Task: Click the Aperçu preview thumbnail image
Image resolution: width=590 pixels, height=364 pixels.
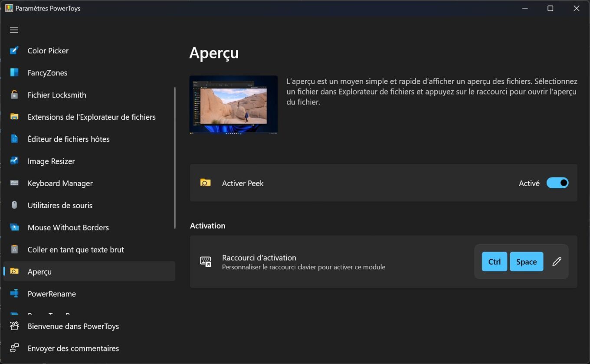Action: 233,105
